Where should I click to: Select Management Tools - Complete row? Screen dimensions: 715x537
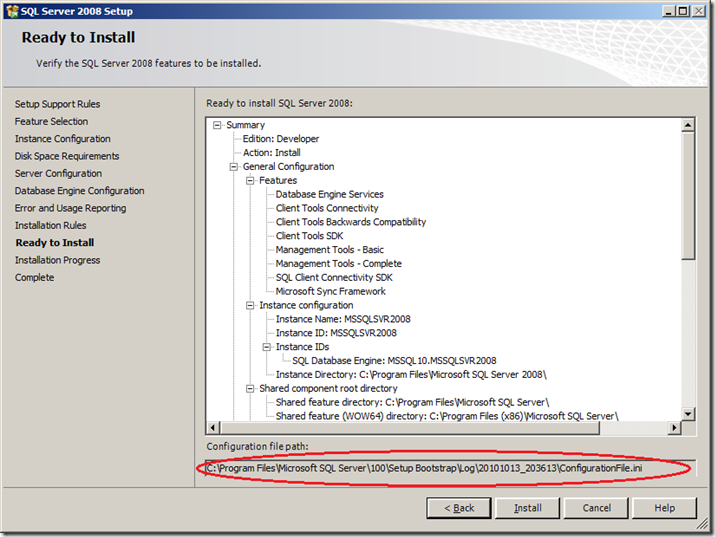click(x=339, y=263)
